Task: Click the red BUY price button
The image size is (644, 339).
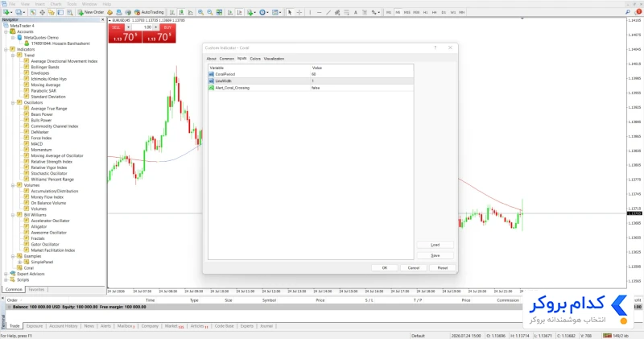Action: (x=159, y=37)
